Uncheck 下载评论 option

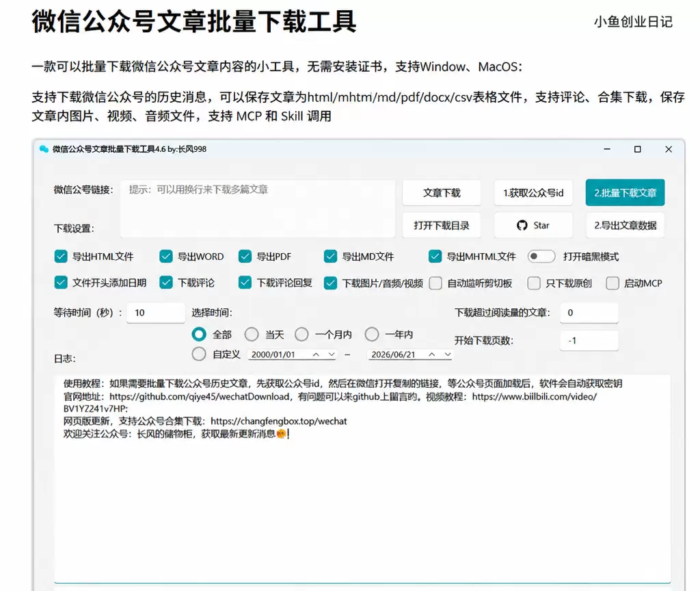(166, 283)
